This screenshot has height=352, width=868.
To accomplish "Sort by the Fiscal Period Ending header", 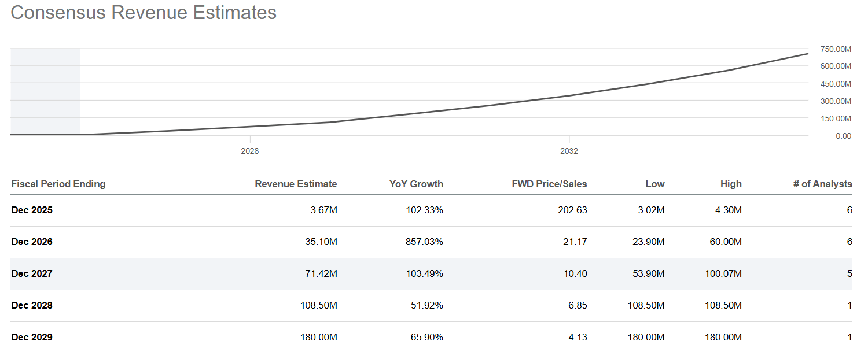I will click(x=58, y=184).
